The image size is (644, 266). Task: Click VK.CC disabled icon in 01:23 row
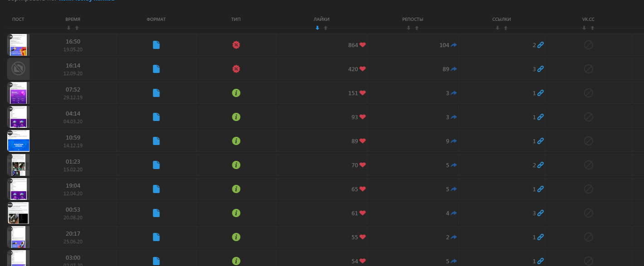pos(588,165)
